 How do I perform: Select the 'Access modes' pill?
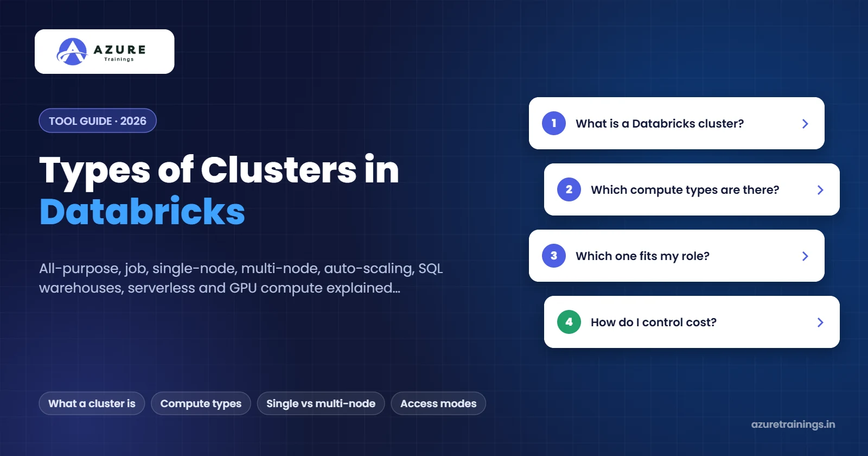tap(438, 403)
